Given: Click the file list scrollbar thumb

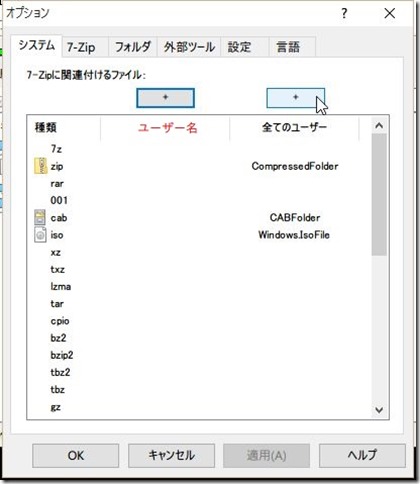Looking at the screenshot, I should coord(379,195).
